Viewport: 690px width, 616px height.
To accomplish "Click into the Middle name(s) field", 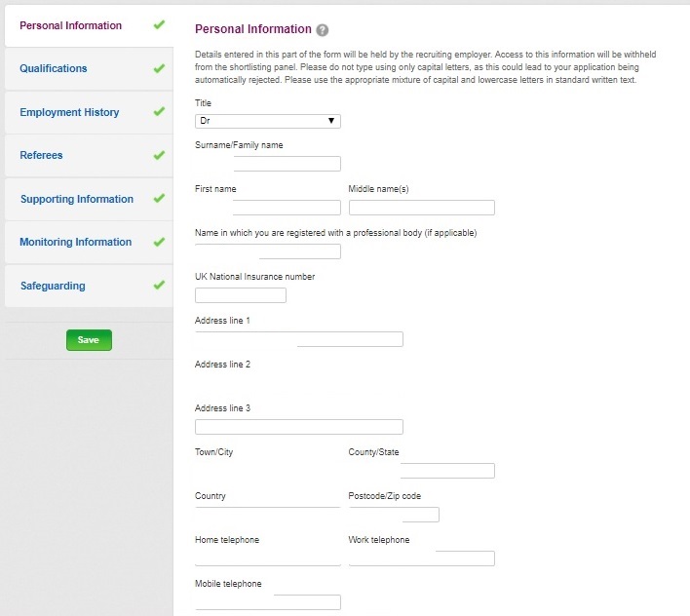I will point(422,208).
